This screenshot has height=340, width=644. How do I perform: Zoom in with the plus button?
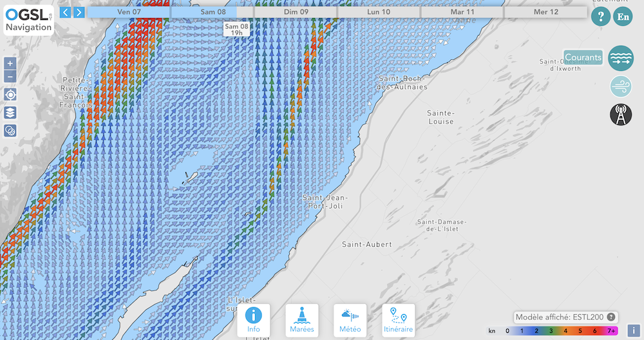[10, 63]
